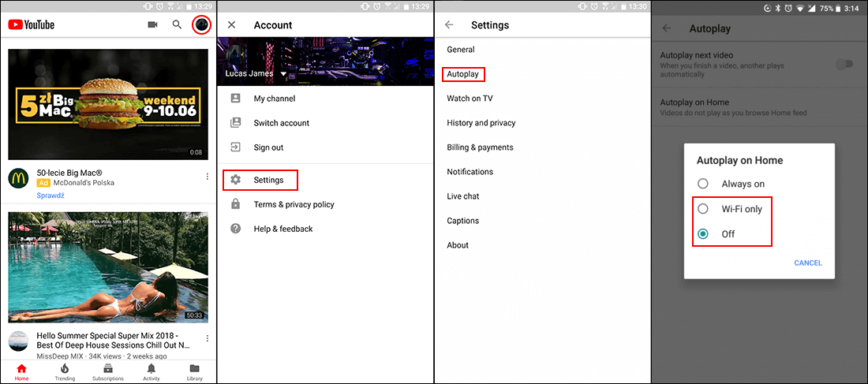Expand the Lucas James account dropdown arrow
Viewport: 868px width, 384px height.
tap(283, 73)
